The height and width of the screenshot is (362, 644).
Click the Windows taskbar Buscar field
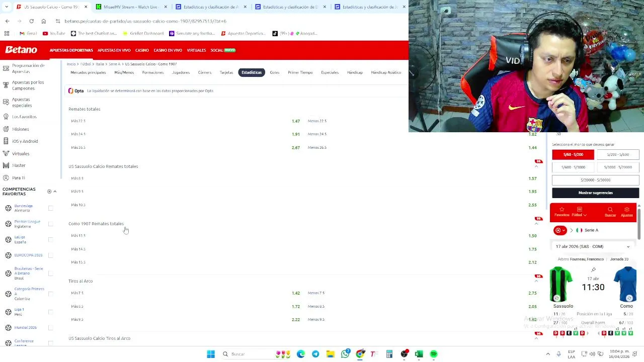click(x=247, y=354)
